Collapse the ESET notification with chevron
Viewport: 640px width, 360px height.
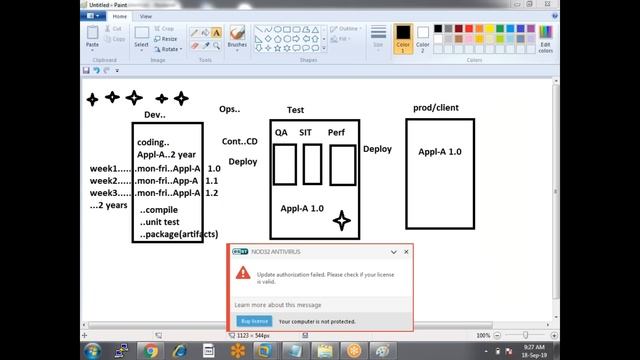(x=393, y=252)
